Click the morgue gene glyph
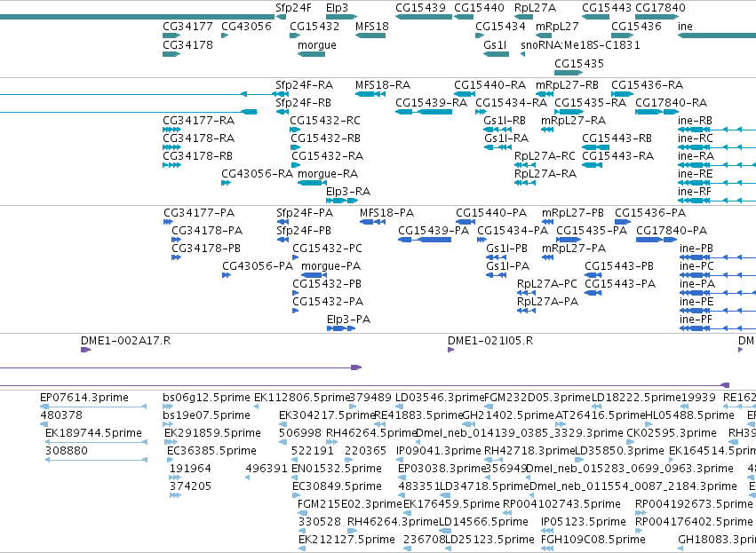The height and width of the screenshot is (553, 756). pos(311,54)
